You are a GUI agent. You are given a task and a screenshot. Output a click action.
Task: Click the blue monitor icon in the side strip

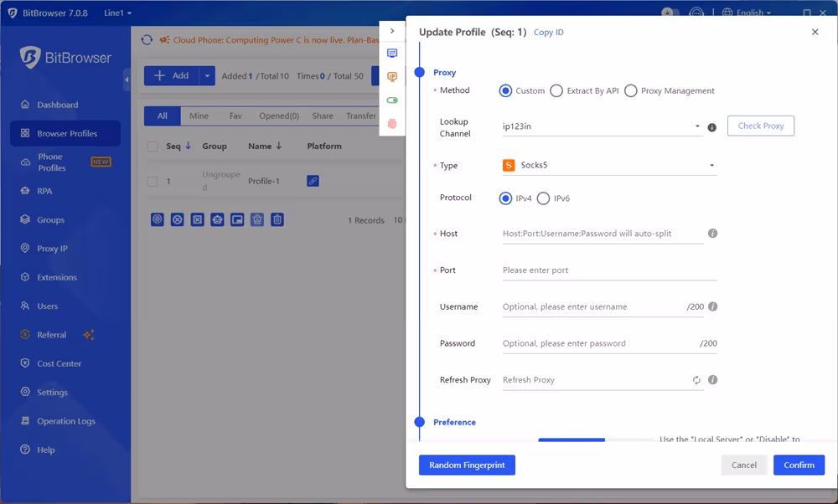(391, 52)
